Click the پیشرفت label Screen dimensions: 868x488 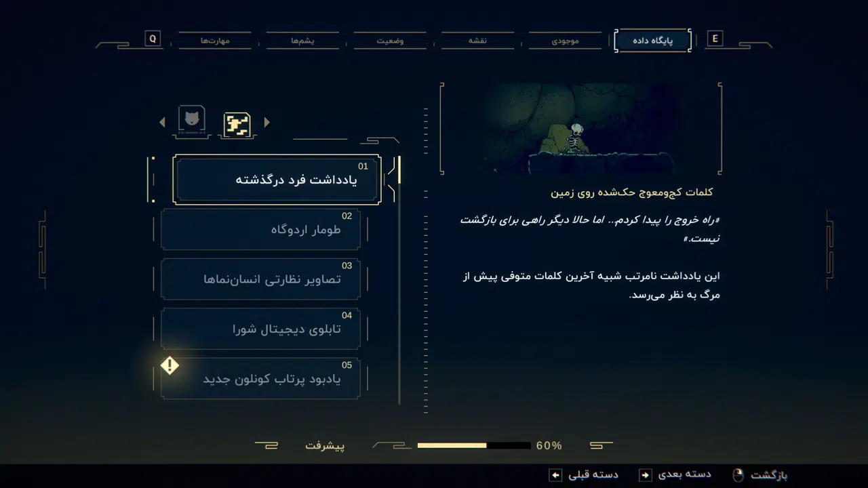pos(325,445)
